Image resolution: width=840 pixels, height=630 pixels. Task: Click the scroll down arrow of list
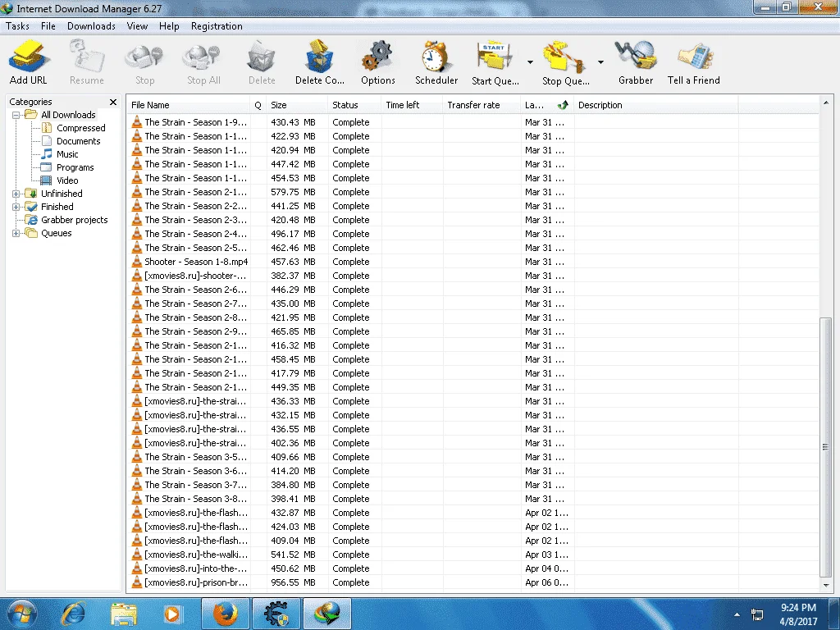[825, 586]
